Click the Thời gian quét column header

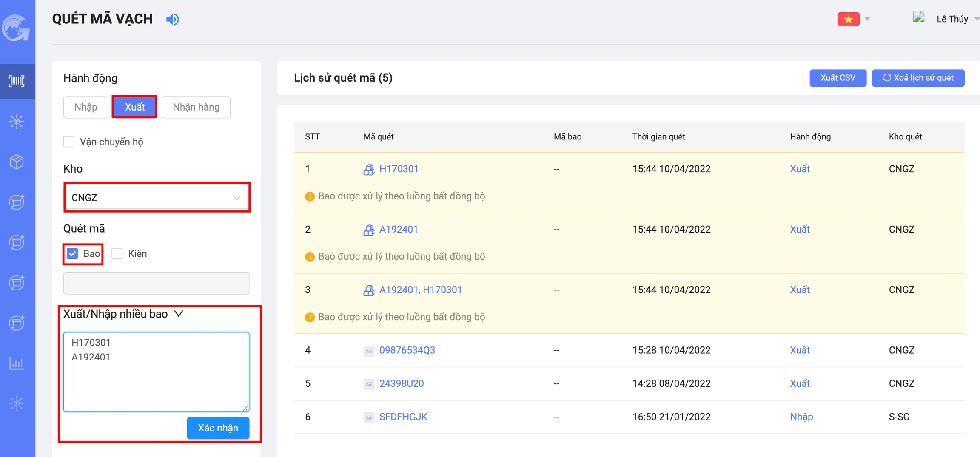point(658,137)
